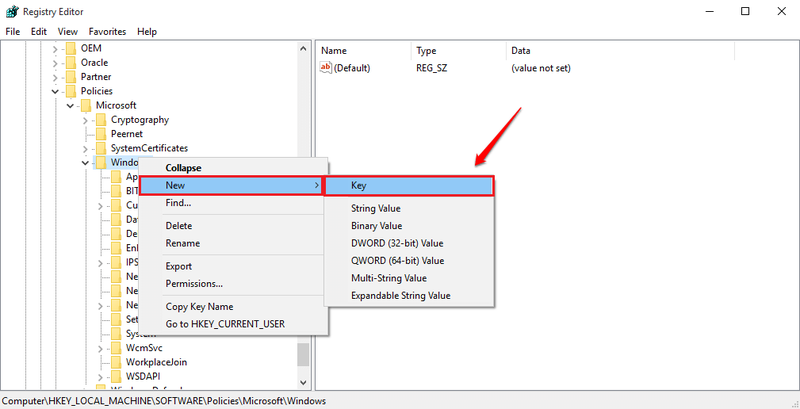Click the REG_SZ type cell
Image resolution: width=800 pixels, height=409 pixels.
pos(432,68)
